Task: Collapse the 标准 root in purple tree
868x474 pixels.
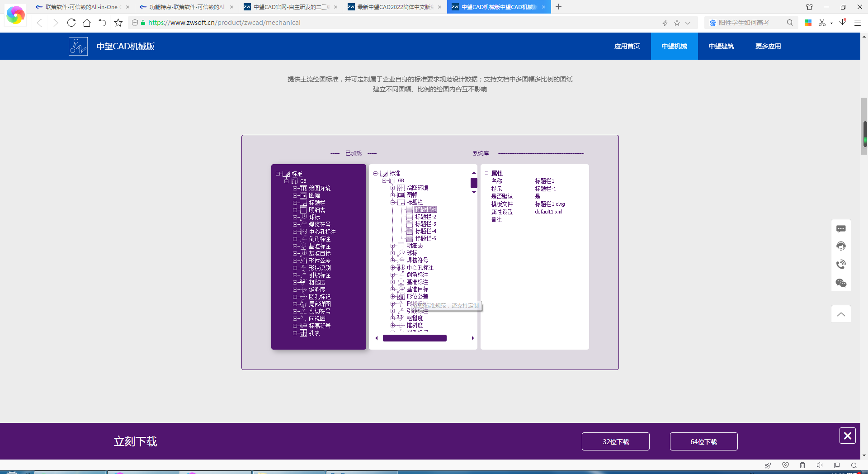Action: tap(278, 174)
